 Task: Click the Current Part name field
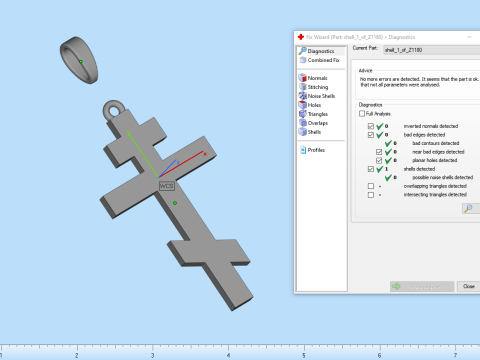tap(432, 50)
